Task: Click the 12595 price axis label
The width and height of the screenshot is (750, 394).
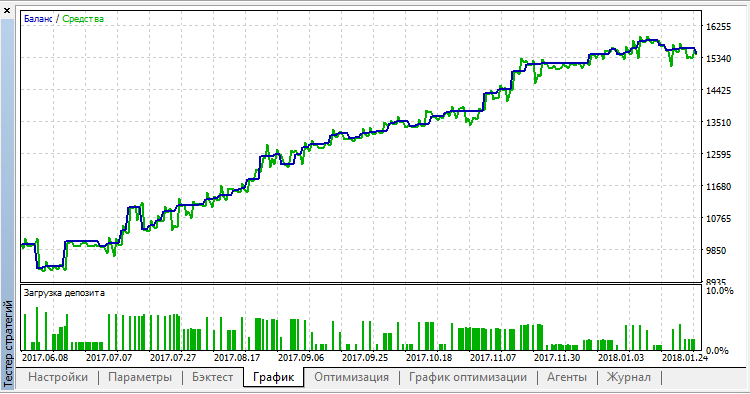Action: pos(718,155)
